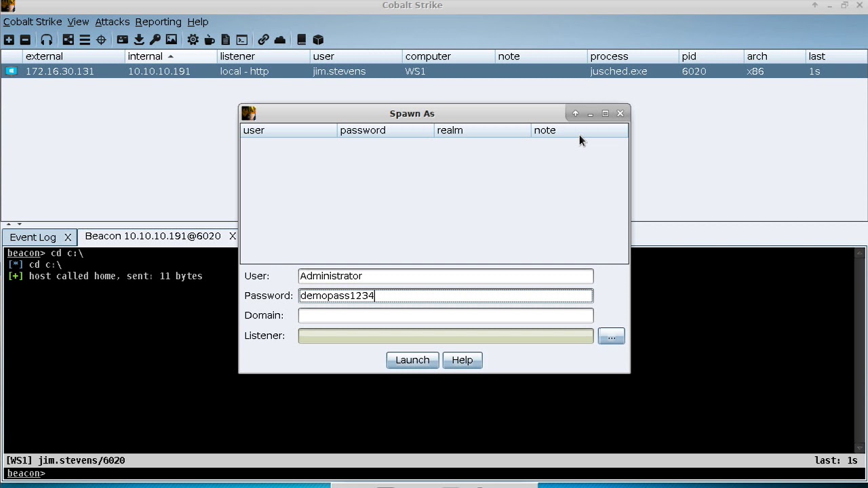The height and width of the screenshot is (488, 868).
Task: Open Keystrokes key icon in toolbar
Action: (155, 40)
